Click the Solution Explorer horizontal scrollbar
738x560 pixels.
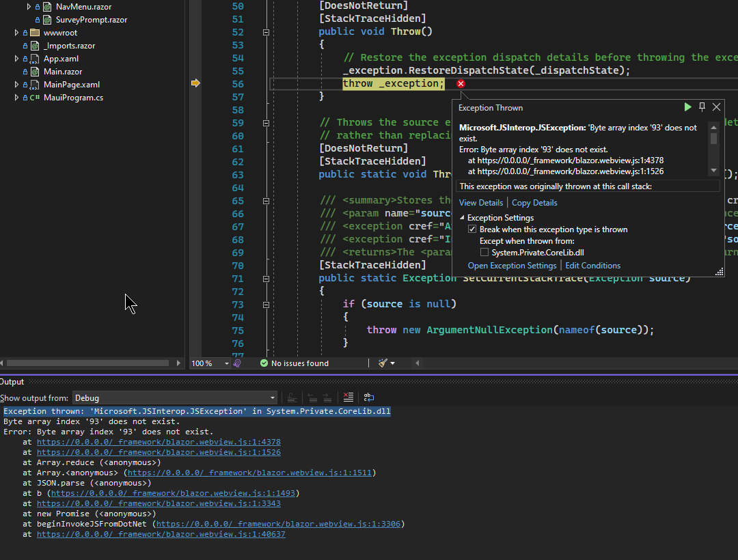tap(87, 363)
